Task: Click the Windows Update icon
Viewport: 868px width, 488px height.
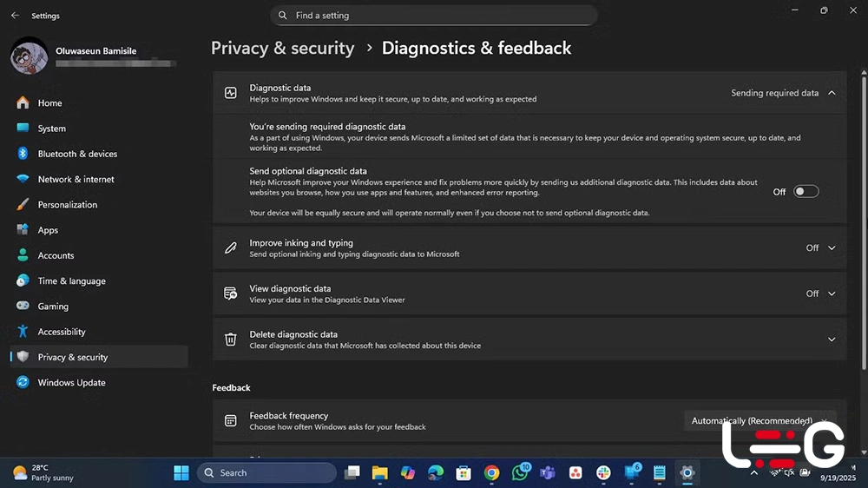Action: (23, 383)
